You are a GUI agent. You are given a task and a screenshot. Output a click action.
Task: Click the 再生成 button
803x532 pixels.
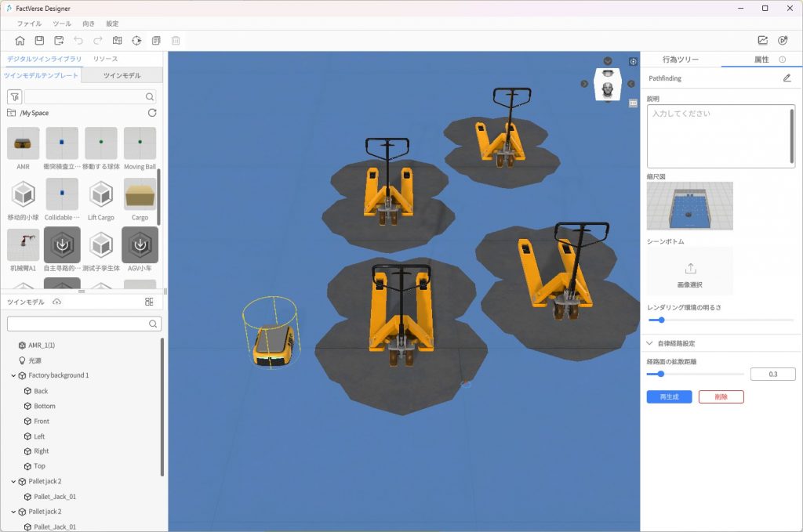click(x=669, y=397)
